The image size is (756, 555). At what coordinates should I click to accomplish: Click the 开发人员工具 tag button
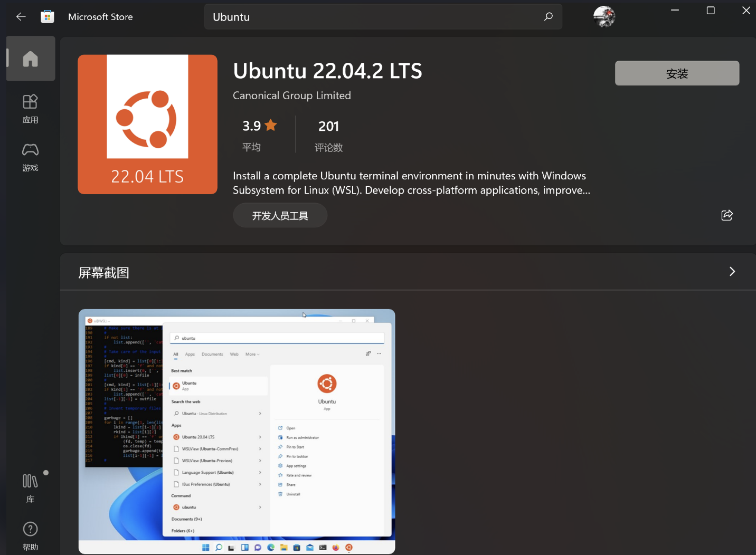pos(280,215)
